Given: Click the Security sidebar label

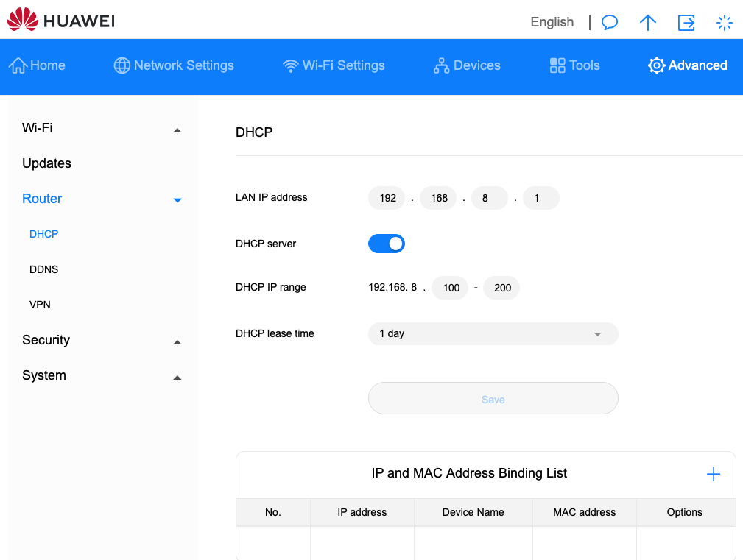Looking at the screenshot, I should [x=46, y=340].
